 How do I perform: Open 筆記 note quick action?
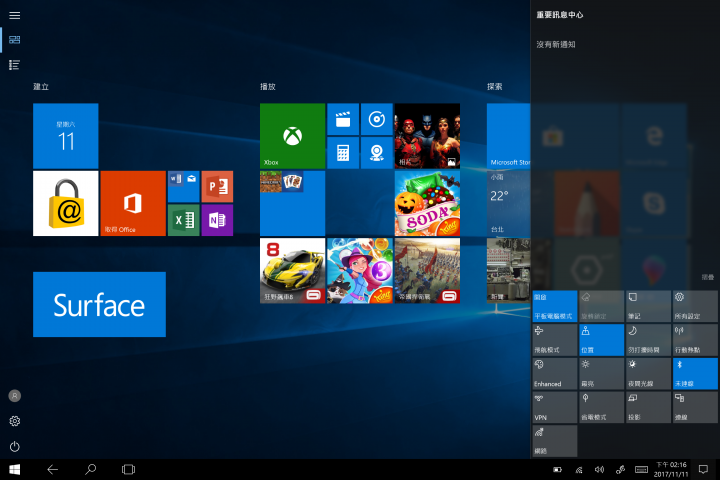[x=648, y=306]
